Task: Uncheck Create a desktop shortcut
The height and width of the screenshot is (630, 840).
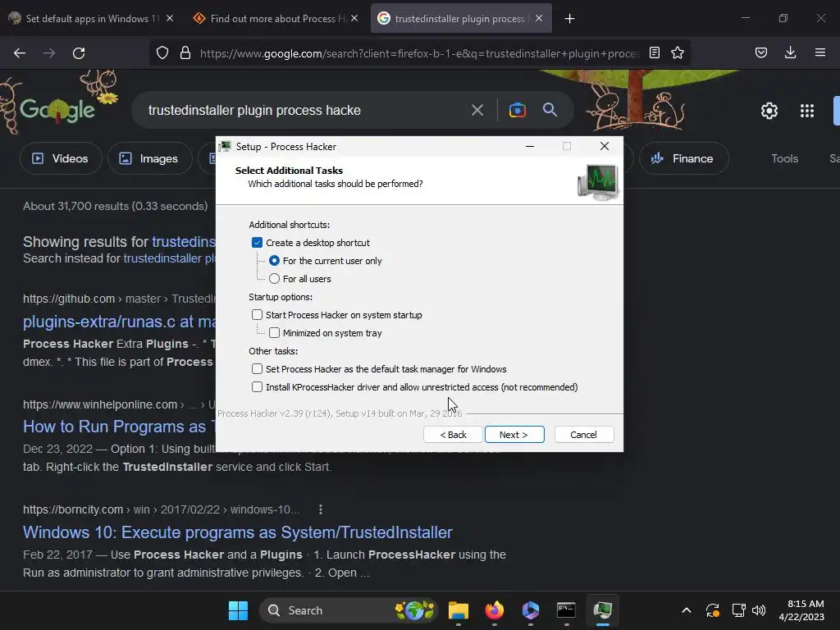Action: point(257,243)
